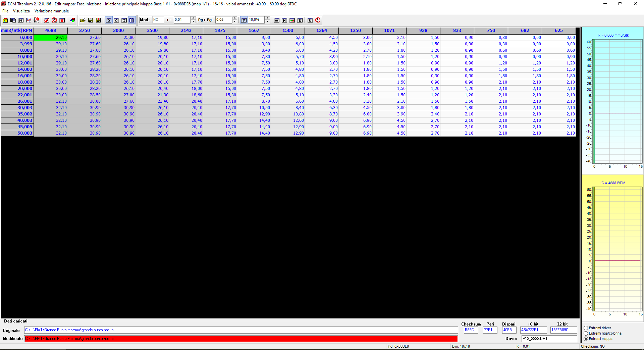644x350 pixels.
Task: Click the Ind. 0x88DE6 status bar entry
Action: (x=398, y=347)
